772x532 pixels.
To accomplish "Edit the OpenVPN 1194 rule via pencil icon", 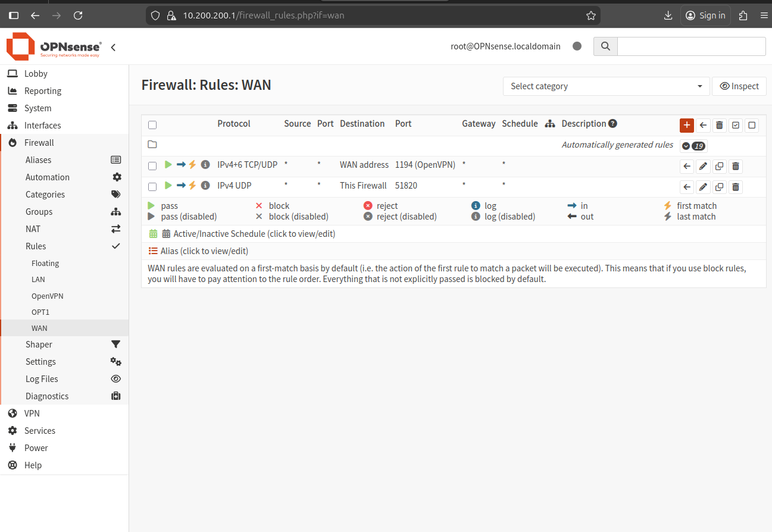I will 703,165.
